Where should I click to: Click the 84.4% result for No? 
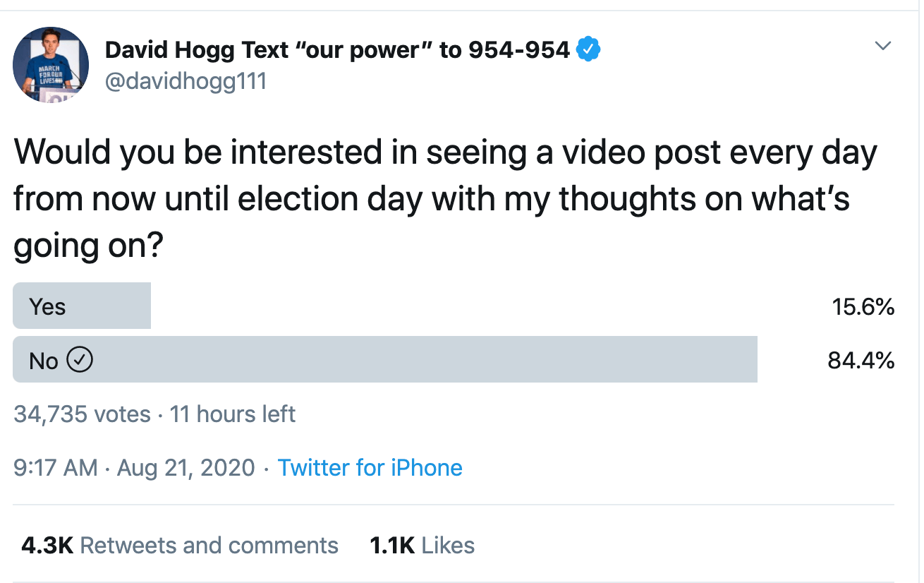point(861,361)
